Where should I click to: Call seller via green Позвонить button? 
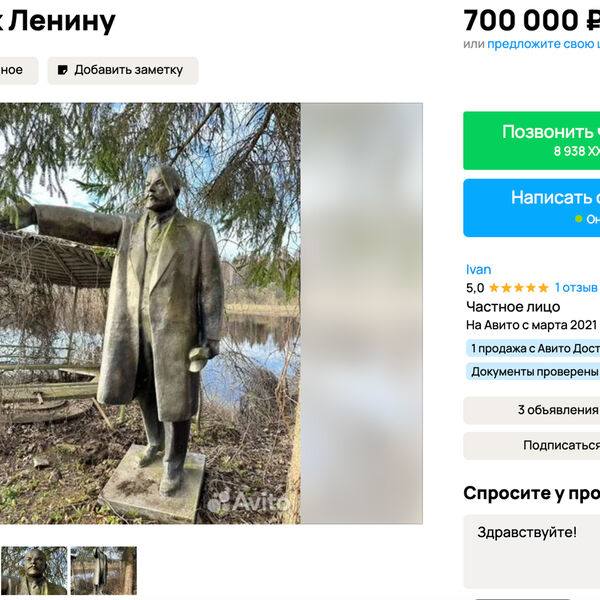pyautogui.click(x=532, y=140)
